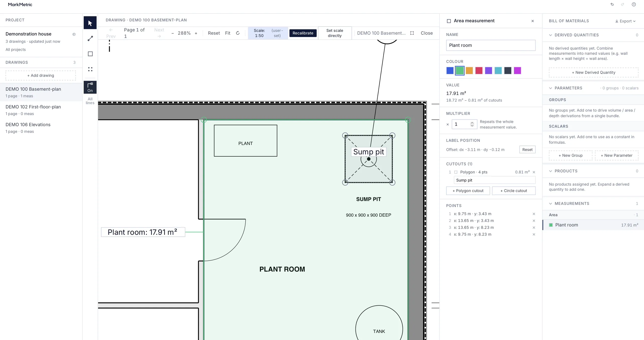
Task: Click the undo arrow icon
Action: click(612, 5)
